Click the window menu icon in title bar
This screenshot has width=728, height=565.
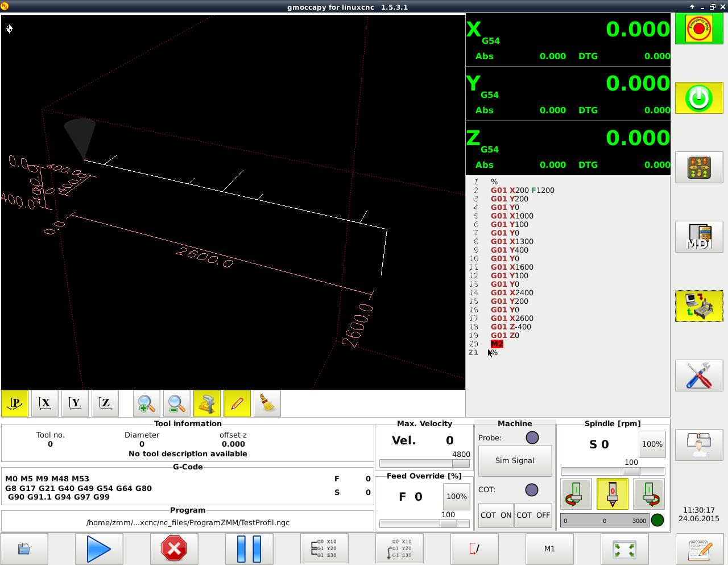tap(5, 7)
